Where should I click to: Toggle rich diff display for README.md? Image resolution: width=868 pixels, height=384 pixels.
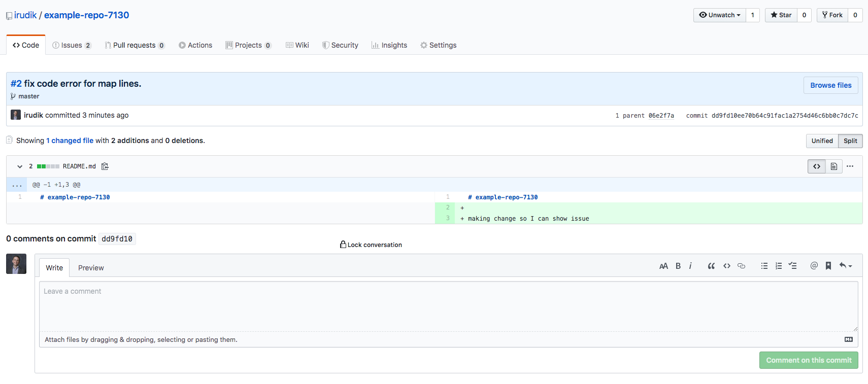coord(833,166)
